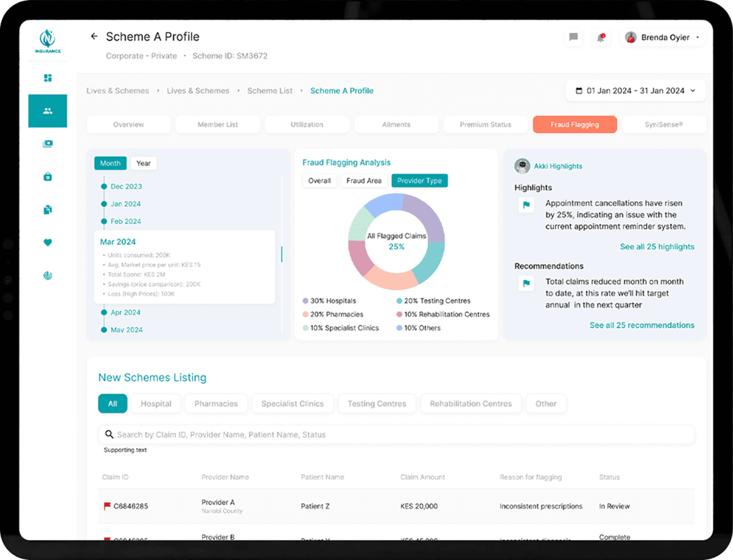733x560 pixels.
Task: Open the heart sidebar icon
Action: (x=48, y=242)
